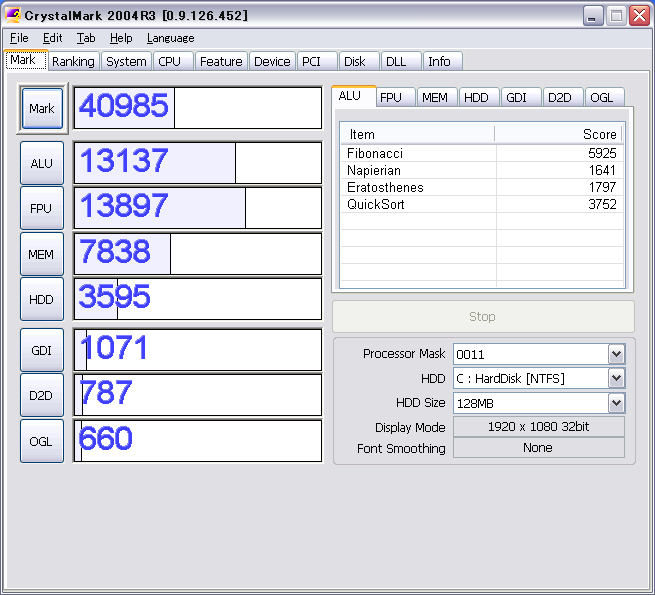Select the Eratosthenes row
Viewport: 655px width, 595px height.
tap(482, 187)
